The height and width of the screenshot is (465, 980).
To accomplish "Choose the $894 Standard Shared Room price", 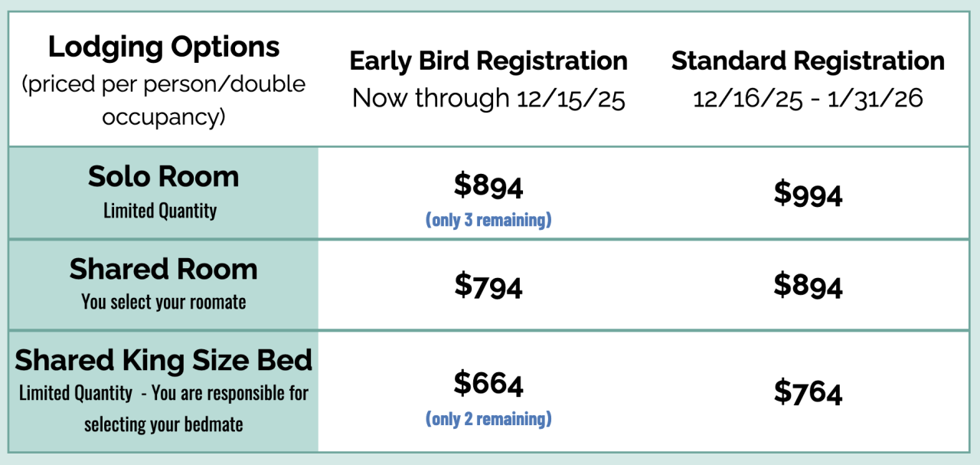I will (x=808, y=286).
